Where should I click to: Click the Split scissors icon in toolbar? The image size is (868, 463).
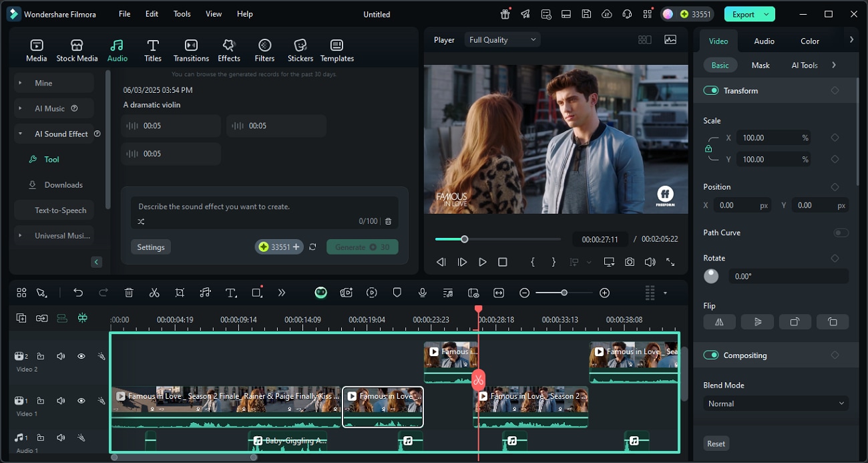154,293
